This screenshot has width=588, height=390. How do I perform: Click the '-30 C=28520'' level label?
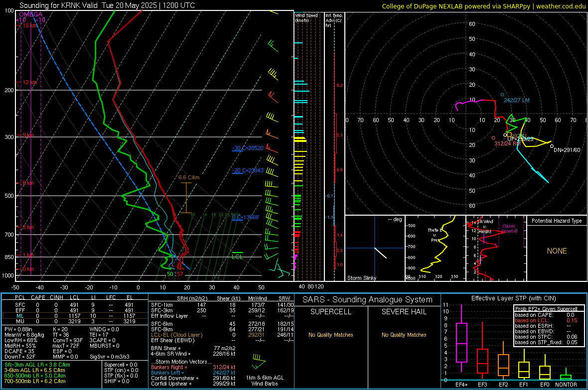248,148
